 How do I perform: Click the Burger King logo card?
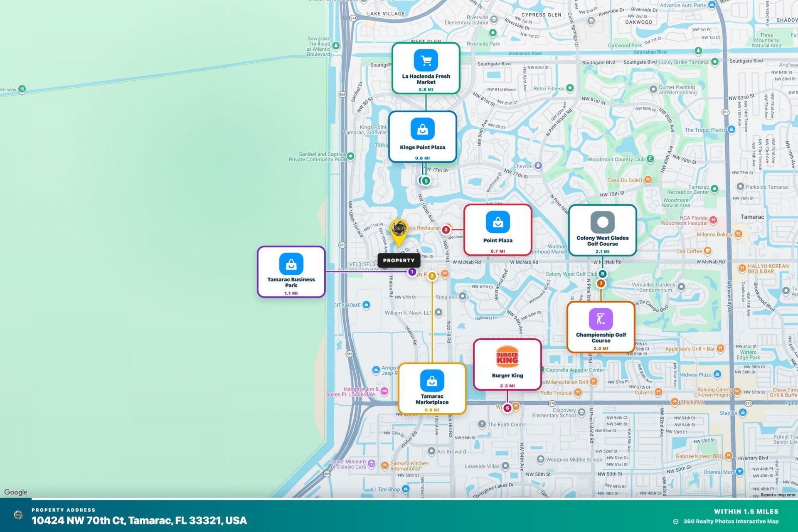pyautogui.click(x=507, y=365)
